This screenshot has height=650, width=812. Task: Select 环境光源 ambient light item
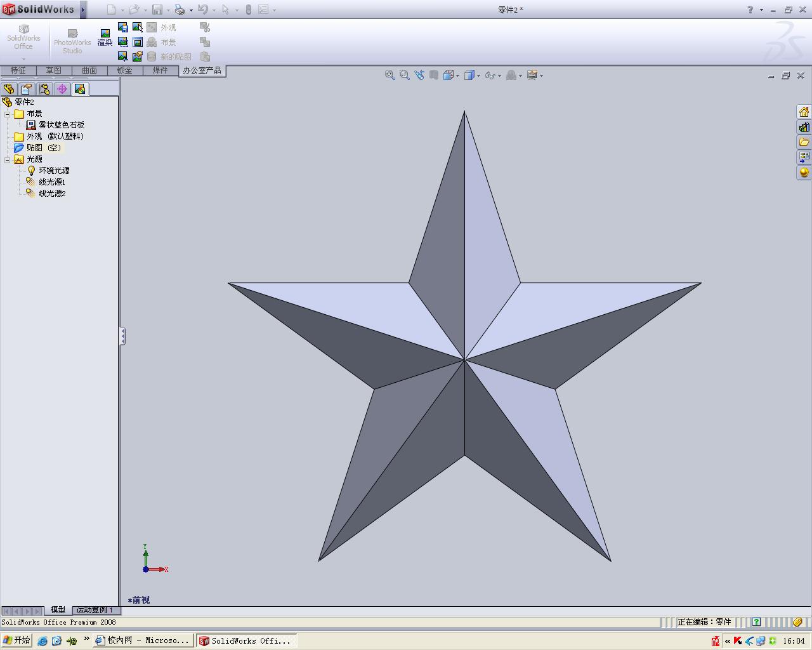pyautogui.click(x=48, y=171)
